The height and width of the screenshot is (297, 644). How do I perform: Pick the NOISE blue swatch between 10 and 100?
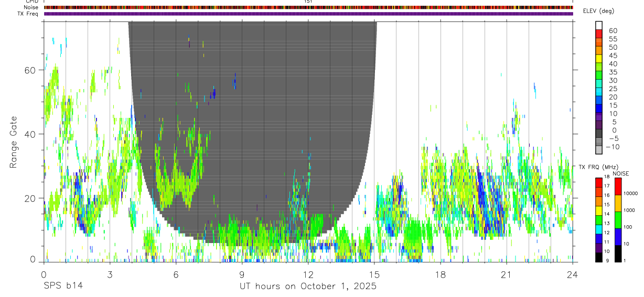click(618, 236)
